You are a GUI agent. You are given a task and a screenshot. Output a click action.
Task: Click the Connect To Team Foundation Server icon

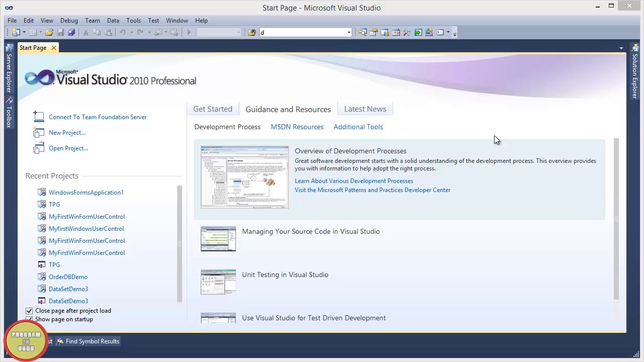click(x=39, y=117)
